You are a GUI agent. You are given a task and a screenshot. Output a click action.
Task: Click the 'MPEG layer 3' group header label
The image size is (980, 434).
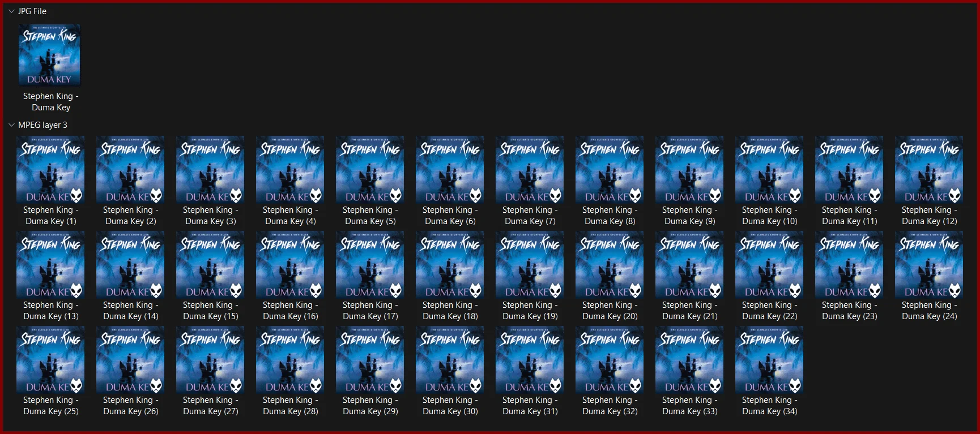pyautogui.click(x=42, y=125)
